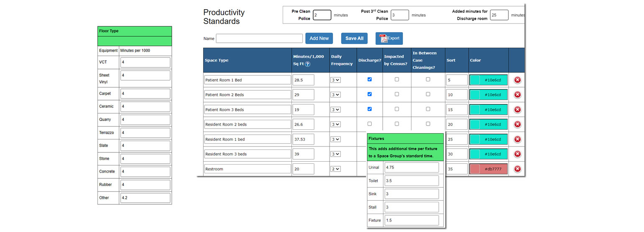Open Daily Frequency dropdown for Resident Room 3 beds
This screenshot has width=644, height=232.
point(335,154)
